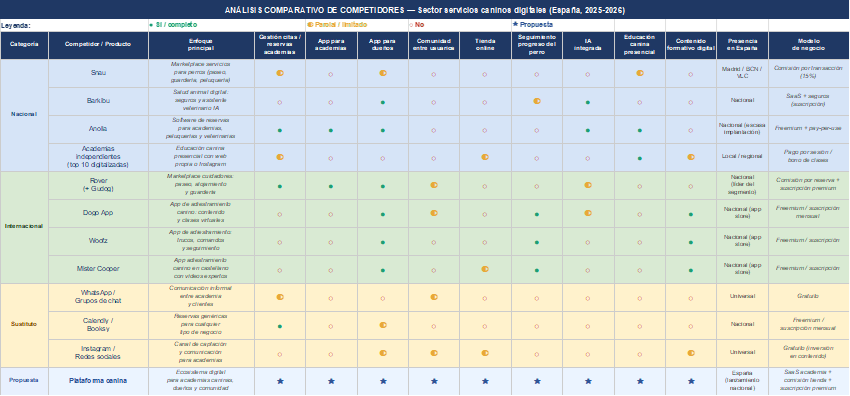Select the 'Anolla' competitor cell
Image resolution: width=850 pixels, height=396 pixels.
coord(98,129)
